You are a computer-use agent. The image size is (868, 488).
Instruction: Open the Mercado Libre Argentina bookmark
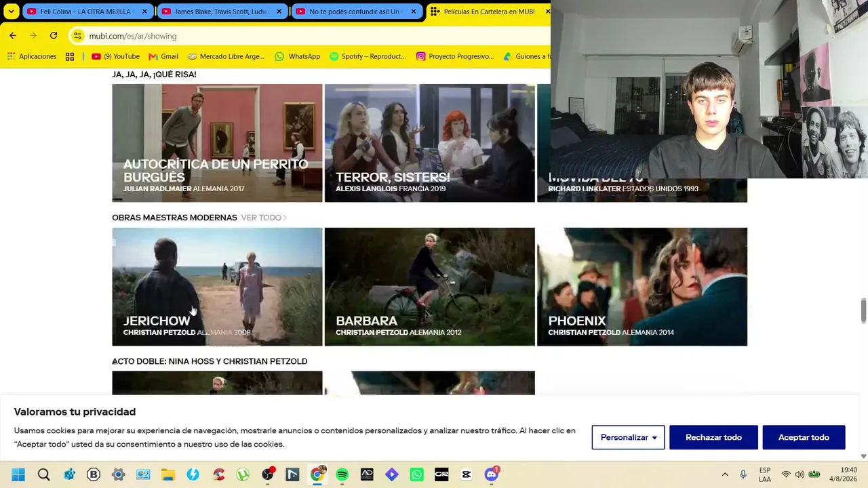pos(226,56)
